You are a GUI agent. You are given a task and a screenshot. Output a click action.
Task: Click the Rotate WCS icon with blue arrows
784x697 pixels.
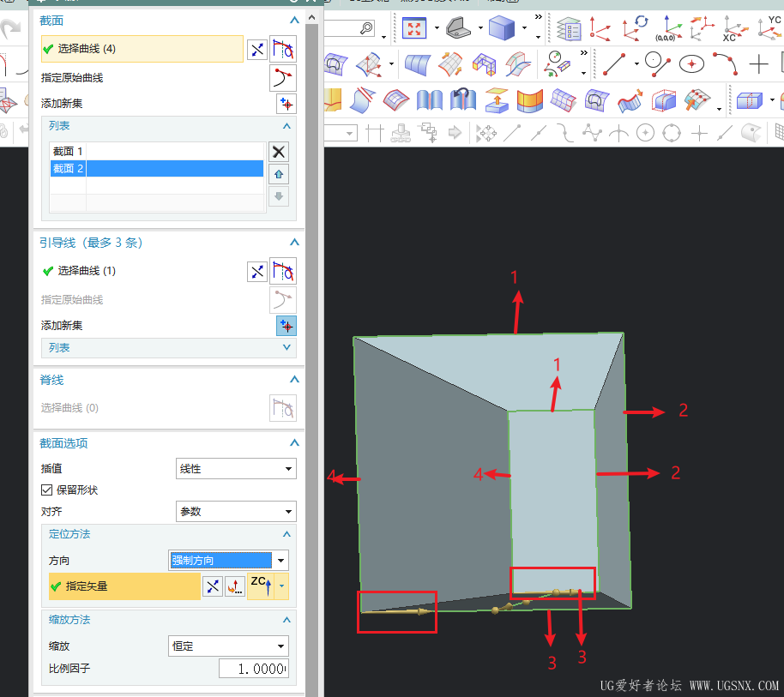(x=635, y=28)
